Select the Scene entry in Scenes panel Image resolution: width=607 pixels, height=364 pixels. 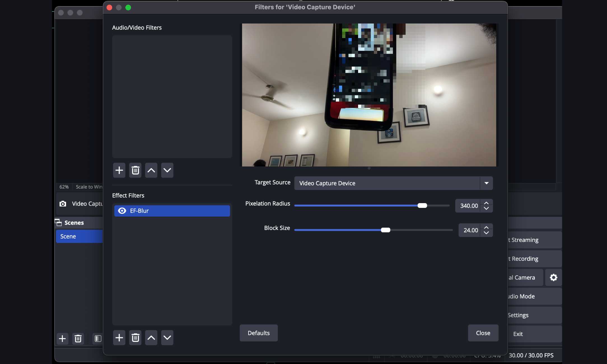point(68,236)
